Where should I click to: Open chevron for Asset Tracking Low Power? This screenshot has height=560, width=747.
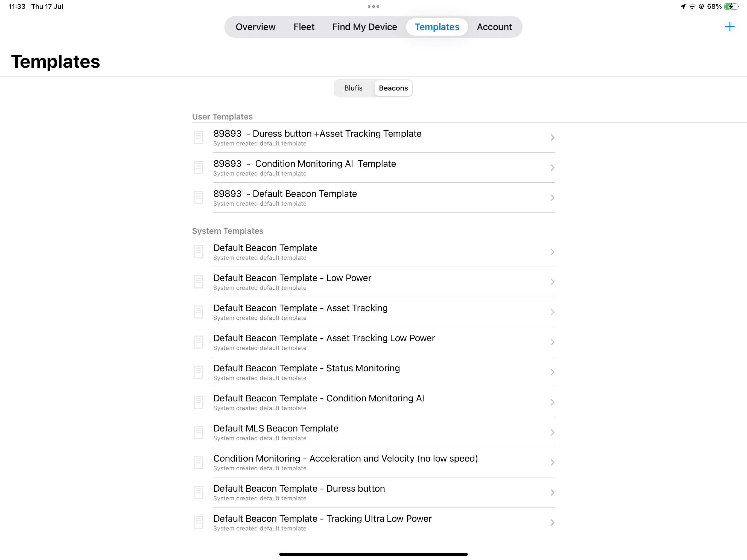(x=552, y=342)
